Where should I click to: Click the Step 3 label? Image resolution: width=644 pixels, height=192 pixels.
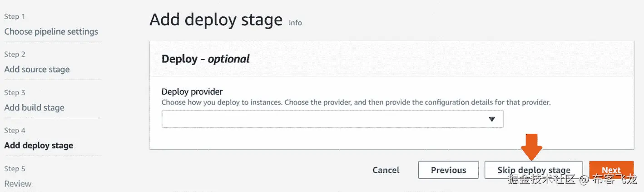tap(15, 93)
